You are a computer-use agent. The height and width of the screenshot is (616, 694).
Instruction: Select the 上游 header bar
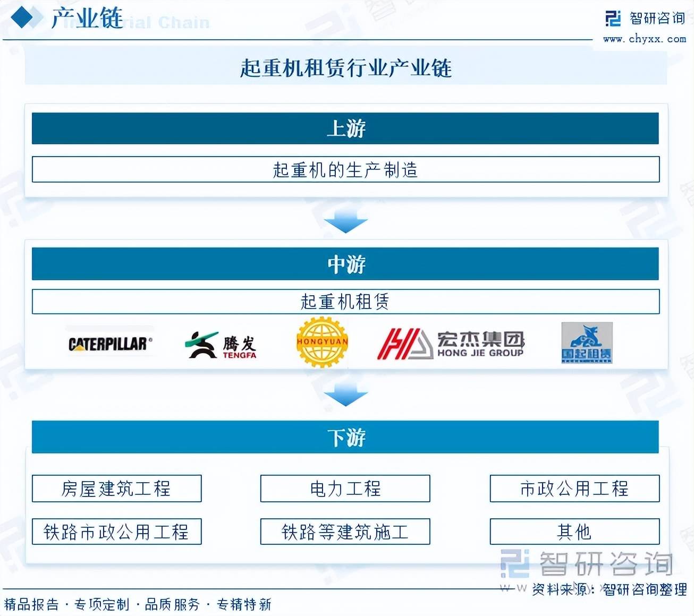[345, 129]
